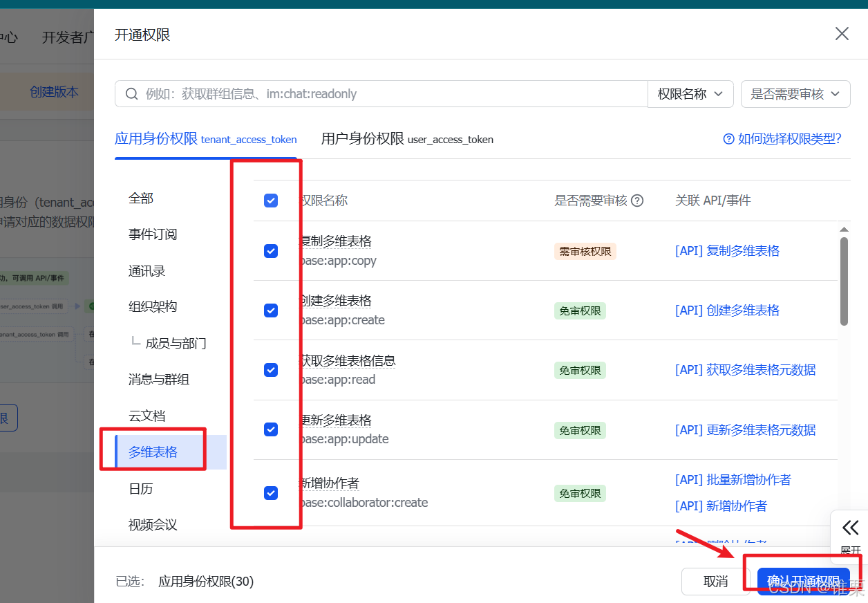
Task: Select 通讯录 category
Action: click(x=147, y=271)
